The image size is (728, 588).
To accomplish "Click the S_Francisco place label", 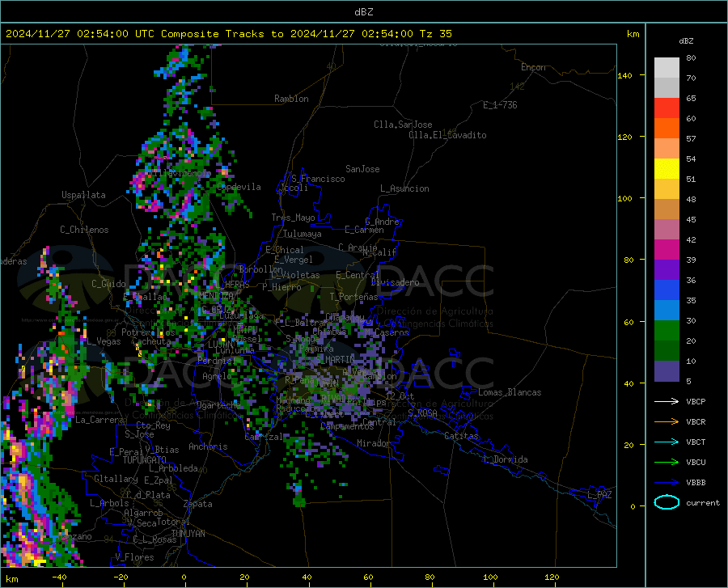I will click(318, 179).
